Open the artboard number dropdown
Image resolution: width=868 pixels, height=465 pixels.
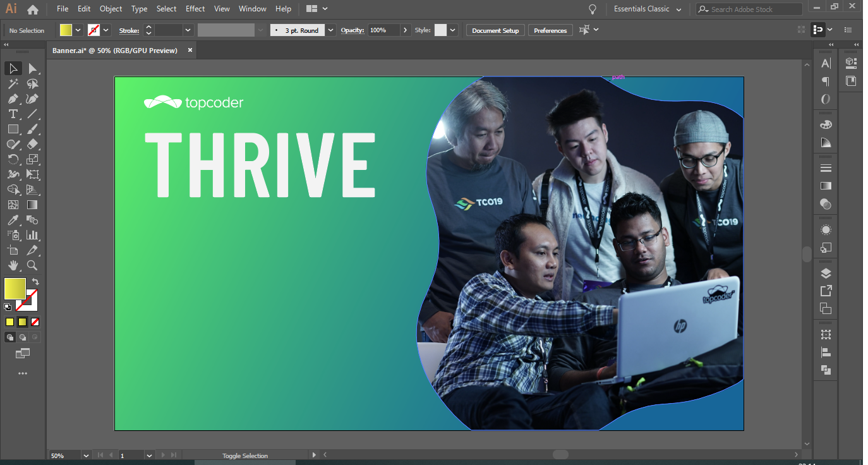point(150,455)
